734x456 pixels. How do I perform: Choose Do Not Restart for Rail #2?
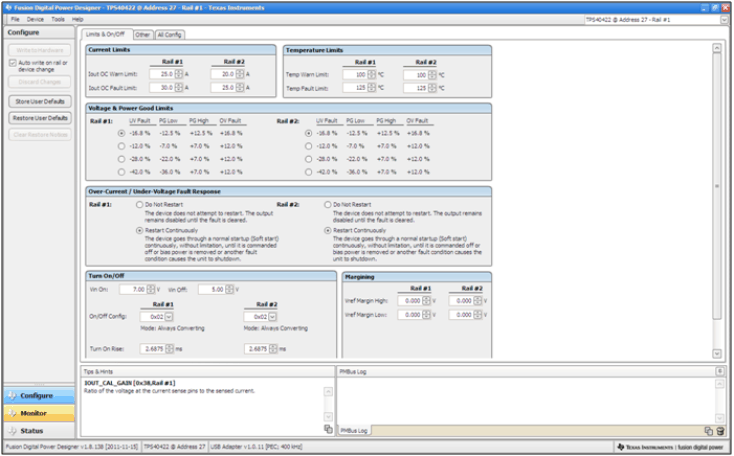(x=328, y=205)
